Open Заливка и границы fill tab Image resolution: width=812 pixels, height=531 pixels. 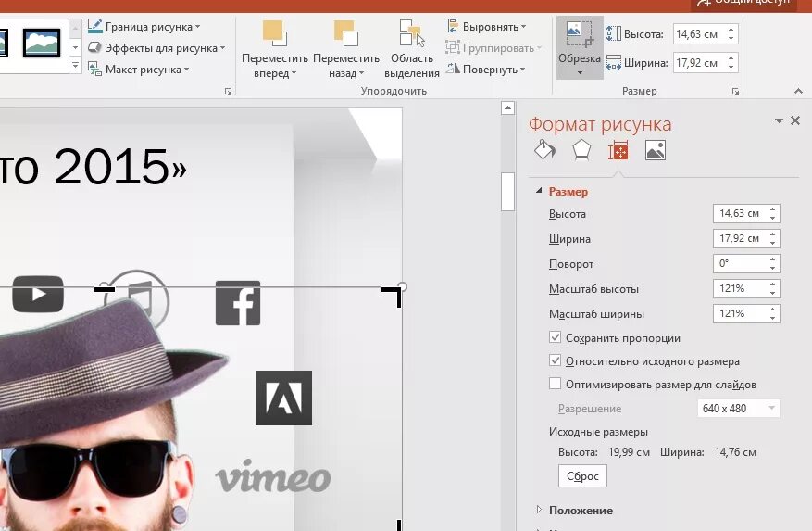click(544, 151)
